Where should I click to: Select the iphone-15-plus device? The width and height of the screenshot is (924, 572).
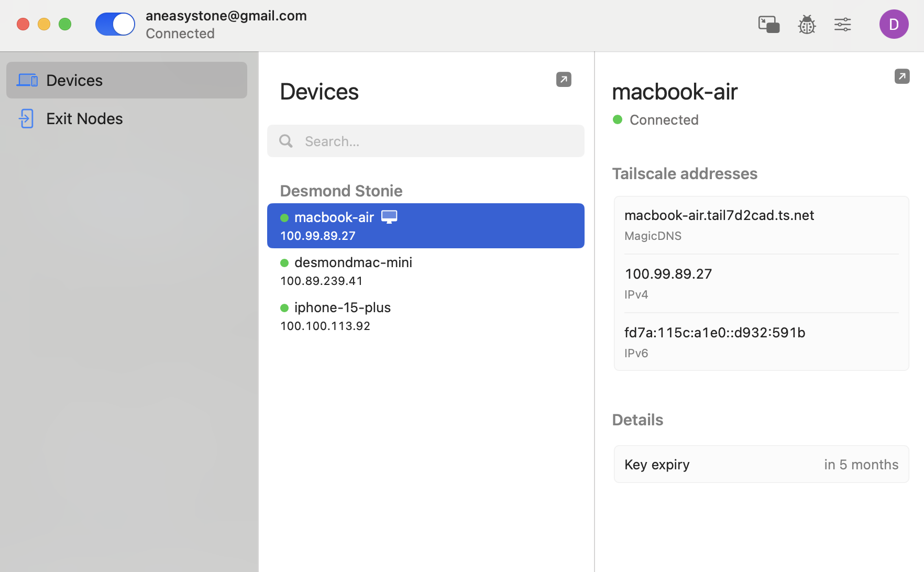click(426, 316)
